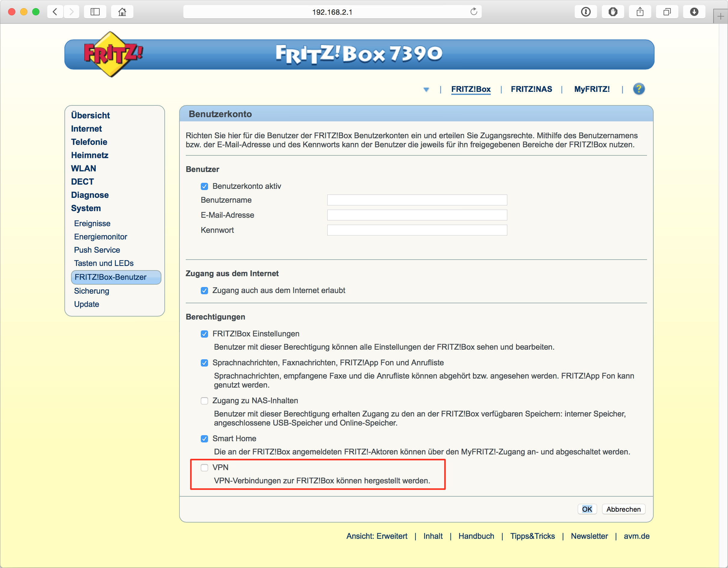Open Heimnetz menu in the sidebar
The width and height of the screenshot is (728, 568).
click(x=90, y=155)
